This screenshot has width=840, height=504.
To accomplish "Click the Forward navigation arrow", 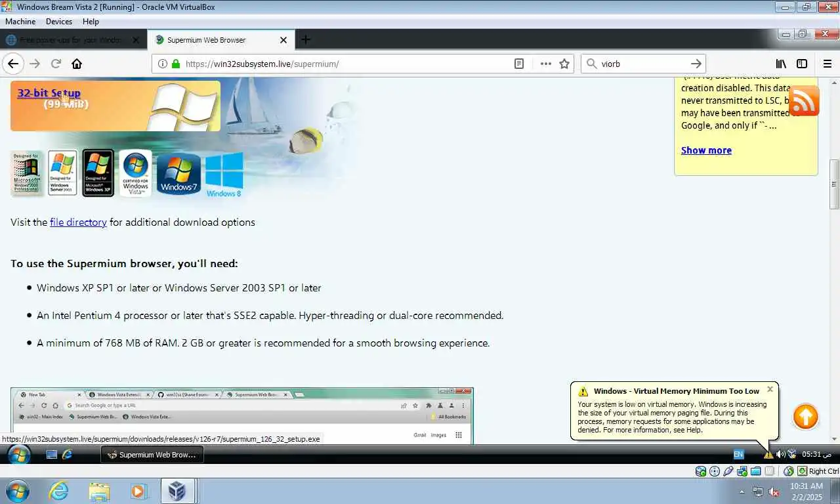I will coord(35,64).
